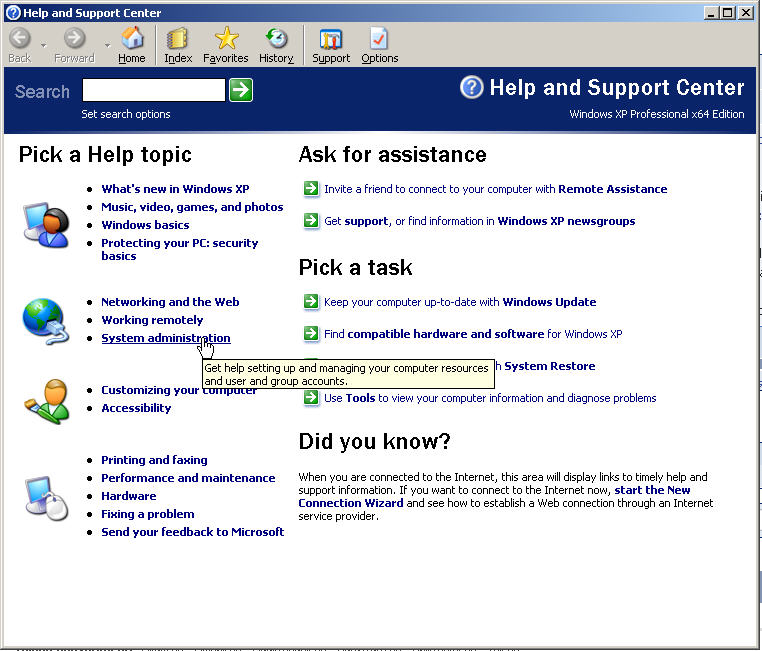Click the help question mark banner icon
Viewport: 762px width, 651px height.
[471, 87]
